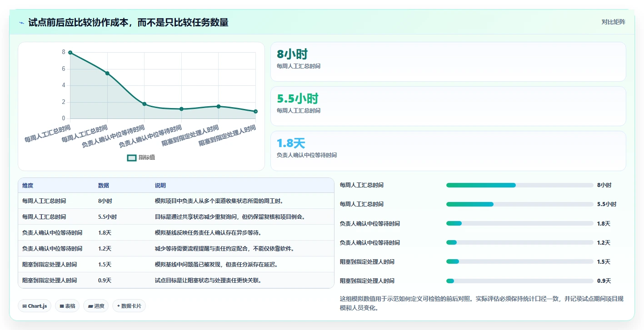Click the progress bar for the 1.8天 row
The width and height of the screenshot is (644, 330).
(520, 223)
